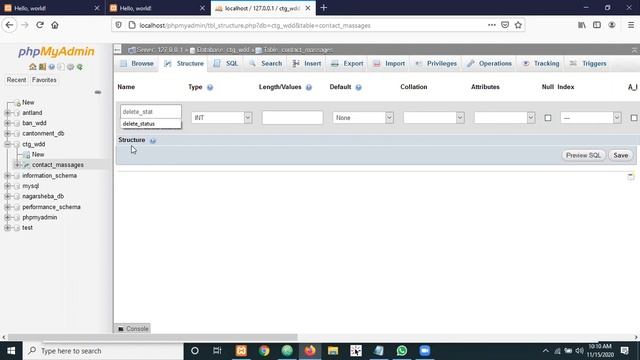Open the information_schema database link
This screenshot has height=360, width=640.
pos(49,176)
